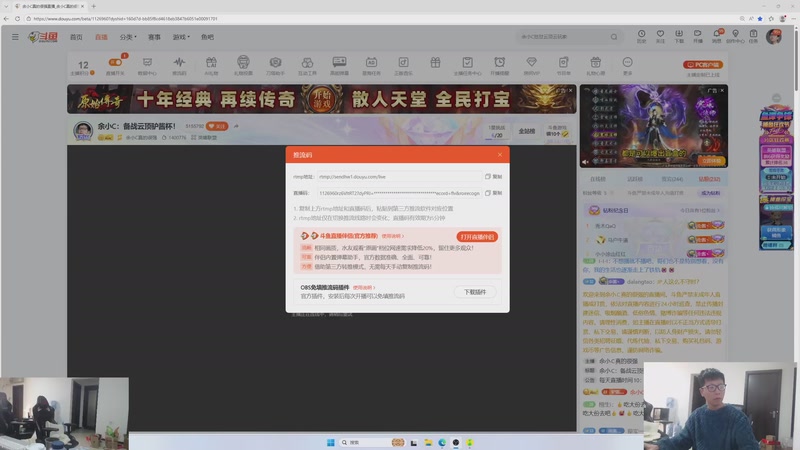Copy the 直播码 stream key
Viewport: 800px width, 450px height.
click(x=493, y=193)
